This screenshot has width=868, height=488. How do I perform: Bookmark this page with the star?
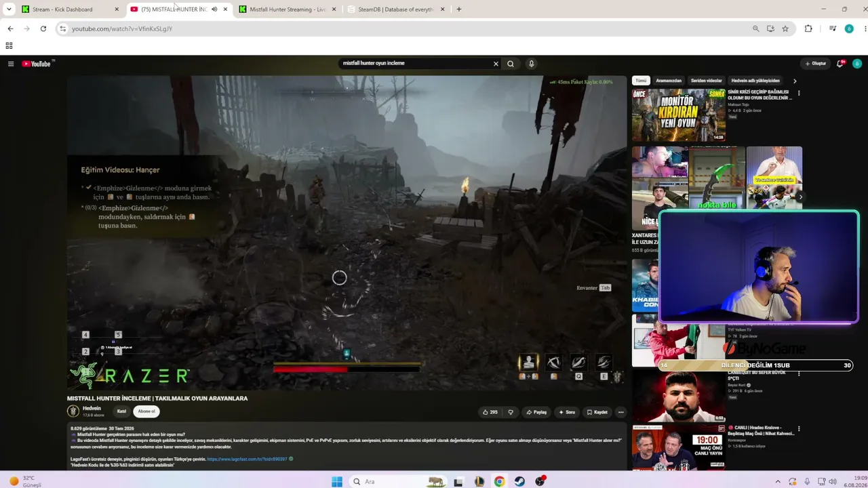[x=785, y=28]
